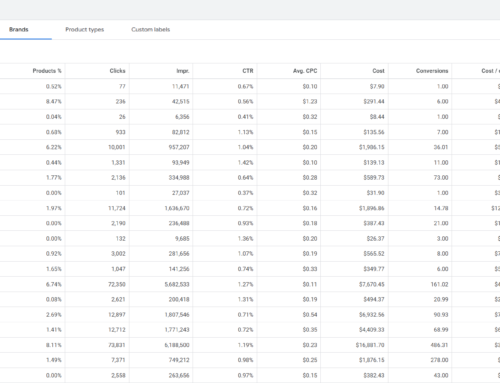Screen dimensions: 500x383
Task: Open the Product types tab
Action: 85,29
